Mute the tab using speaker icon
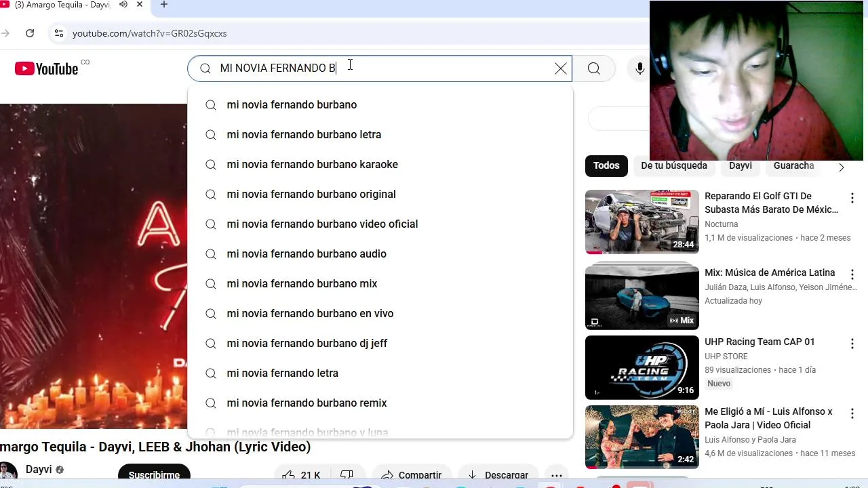This screenshot has width=868, height=488. 123,5
